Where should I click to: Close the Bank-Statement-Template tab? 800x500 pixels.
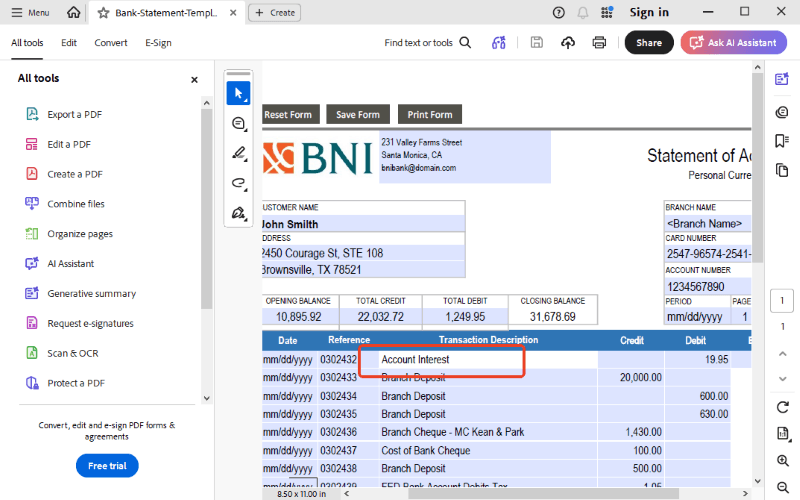233,13
